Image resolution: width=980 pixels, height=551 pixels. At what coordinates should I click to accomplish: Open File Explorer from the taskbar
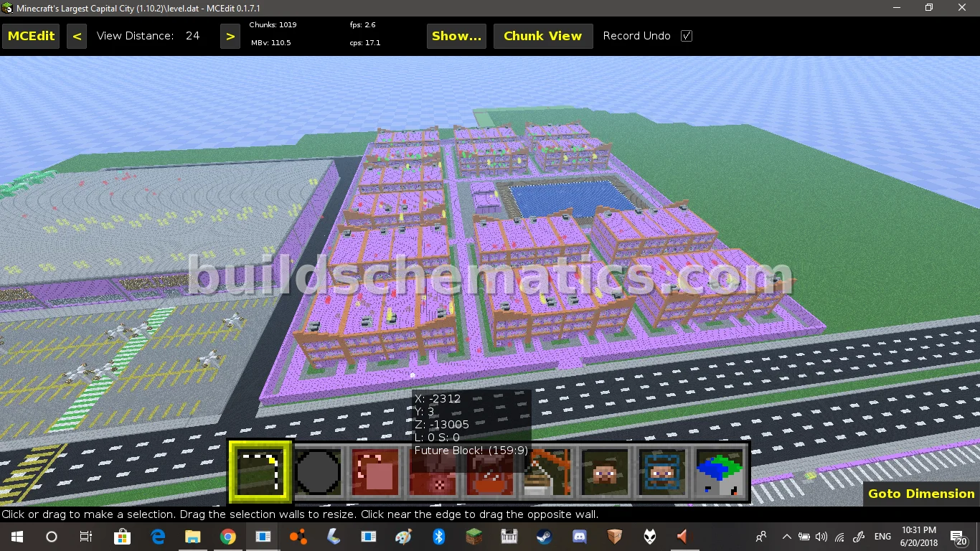(193, 537)
